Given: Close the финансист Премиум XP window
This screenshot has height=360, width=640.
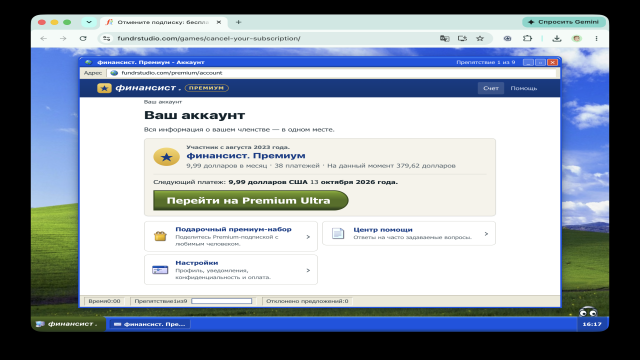Looking at the screenshot, I should (x=553, y=62).
